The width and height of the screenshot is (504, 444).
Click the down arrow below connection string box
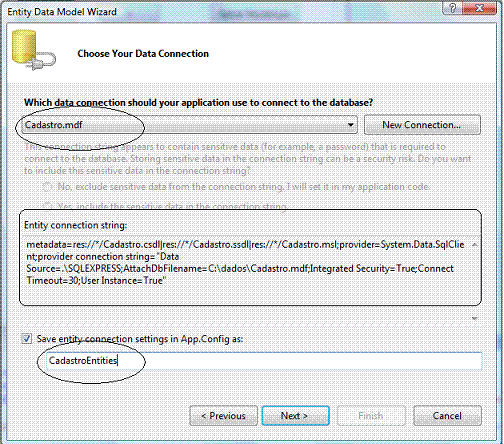pyautogui.click(x=475, y=319)
